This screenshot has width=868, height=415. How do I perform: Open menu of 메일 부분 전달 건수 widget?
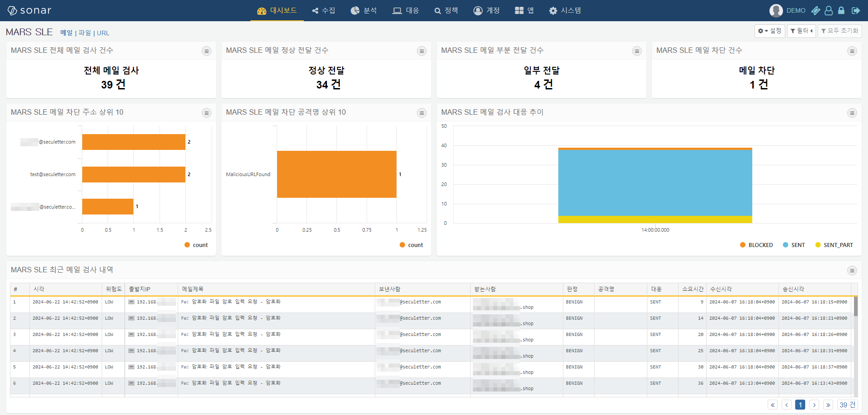(637, 51)
